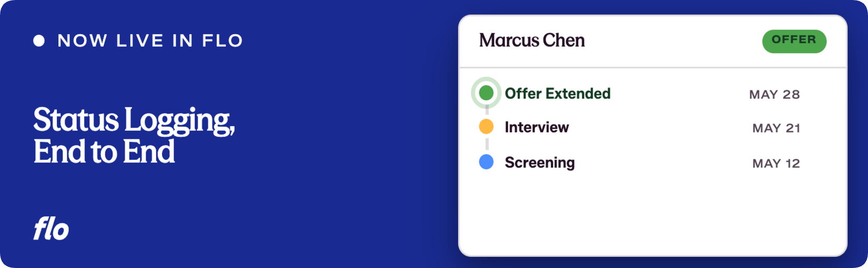Click empty area of Marcus Chen card
This screenshot has width=868, height=268.
652,215
